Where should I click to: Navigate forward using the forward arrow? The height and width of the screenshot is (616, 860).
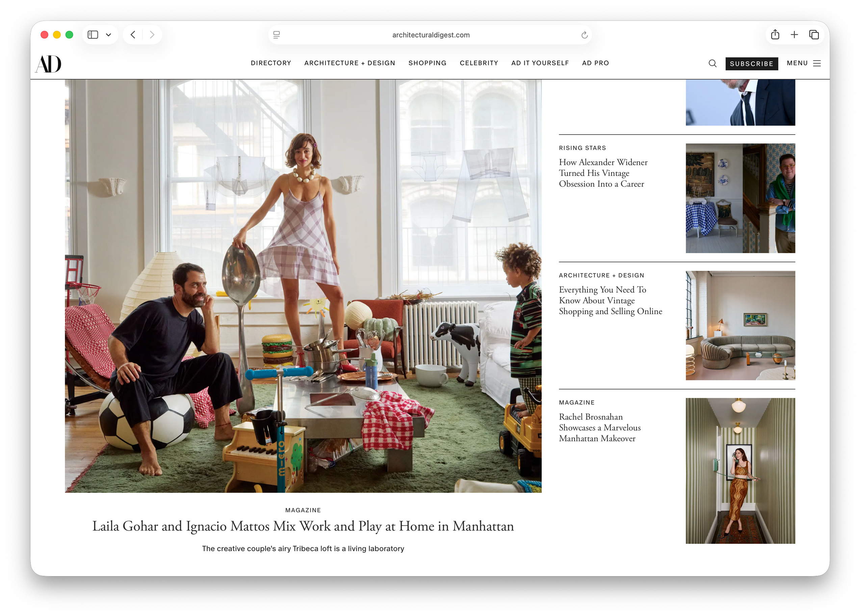tap(152, 34)
